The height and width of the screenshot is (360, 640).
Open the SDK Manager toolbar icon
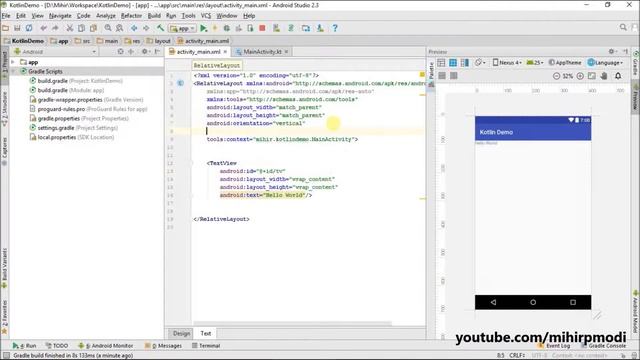[x=320, y=28]
